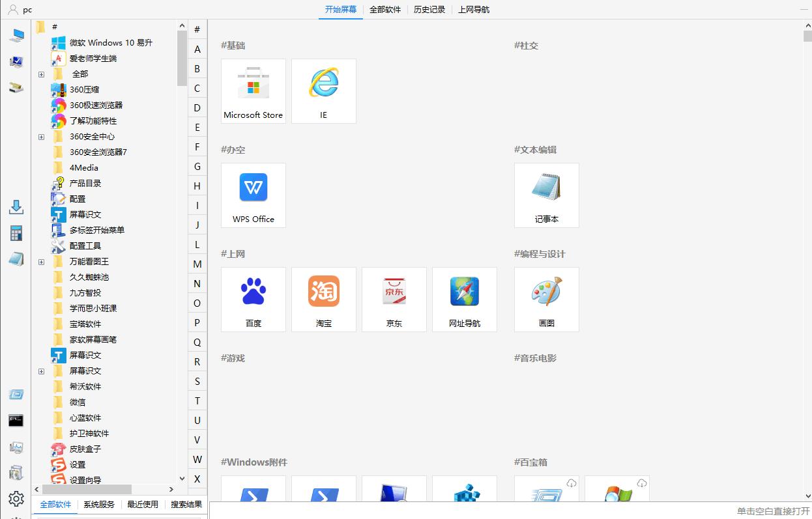Jump to letter M in index
The width and height of the screenshot is (812, 519).
pos(197,264)
